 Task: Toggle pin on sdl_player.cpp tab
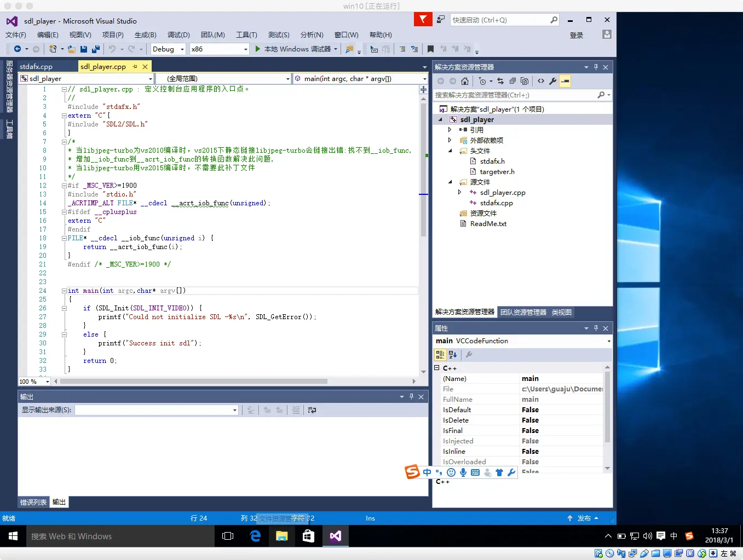click(135, 67)
